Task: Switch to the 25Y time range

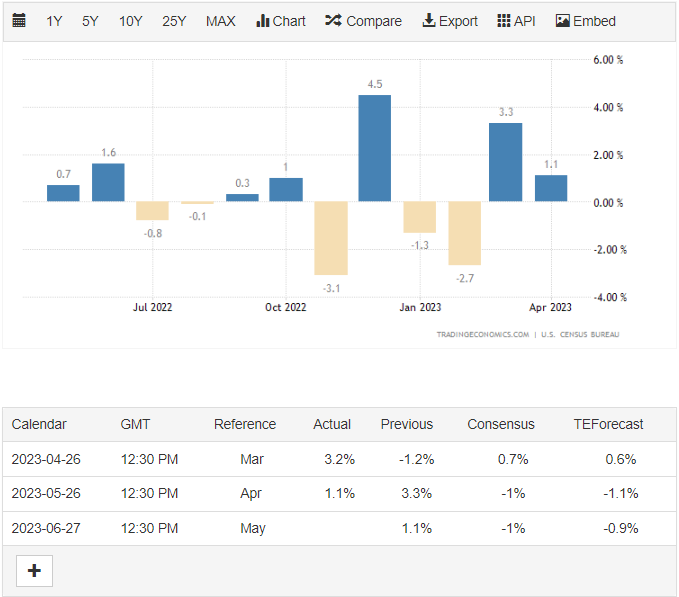Action: pos(174,21)
